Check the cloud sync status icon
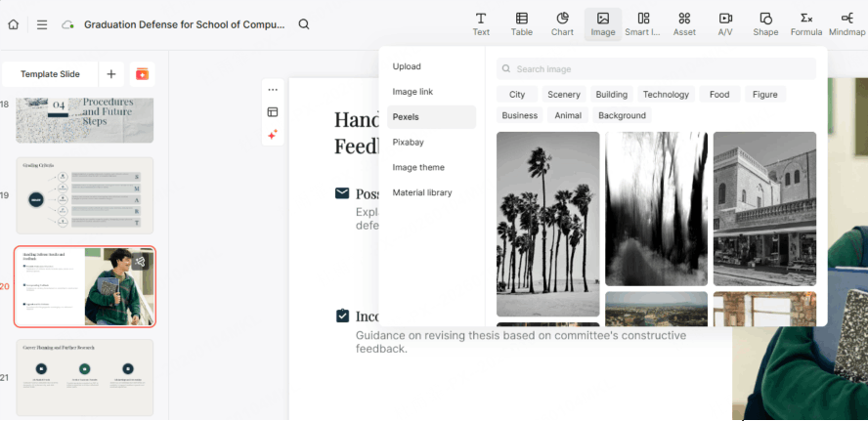This screenshot has width=868, height=421. point(68,24)
